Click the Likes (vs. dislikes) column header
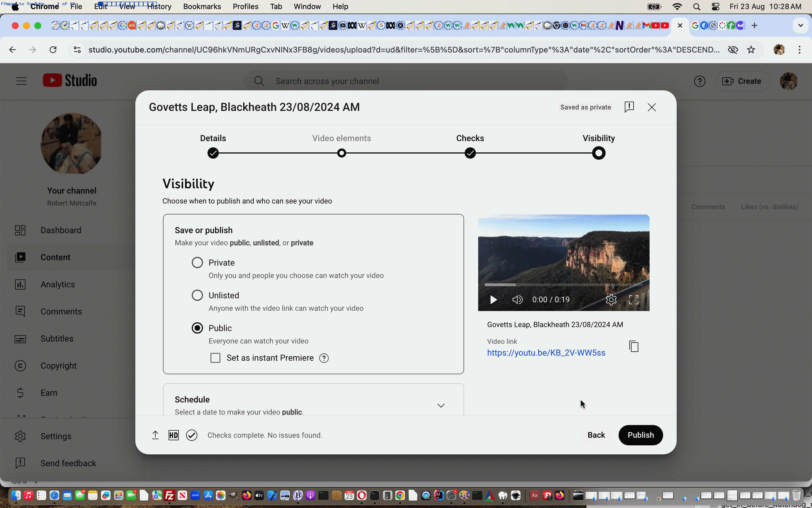 [x=769, y=207]
